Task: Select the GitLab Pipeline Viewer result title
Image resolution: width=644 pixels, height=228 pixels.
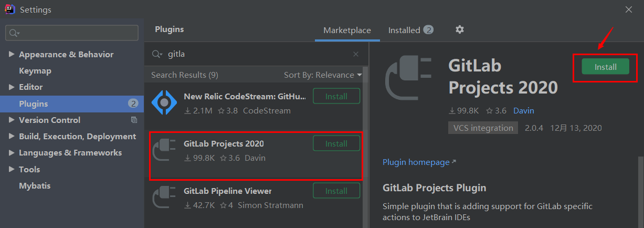Action: click(x=228, y=191)
